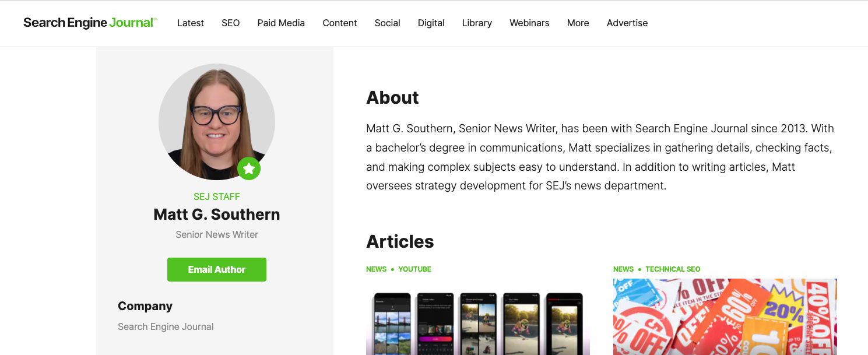The height and width of the screenshot is (355, 868).
Task: Click the NEWS tag above phone article
Action: [x=376, y=269]
